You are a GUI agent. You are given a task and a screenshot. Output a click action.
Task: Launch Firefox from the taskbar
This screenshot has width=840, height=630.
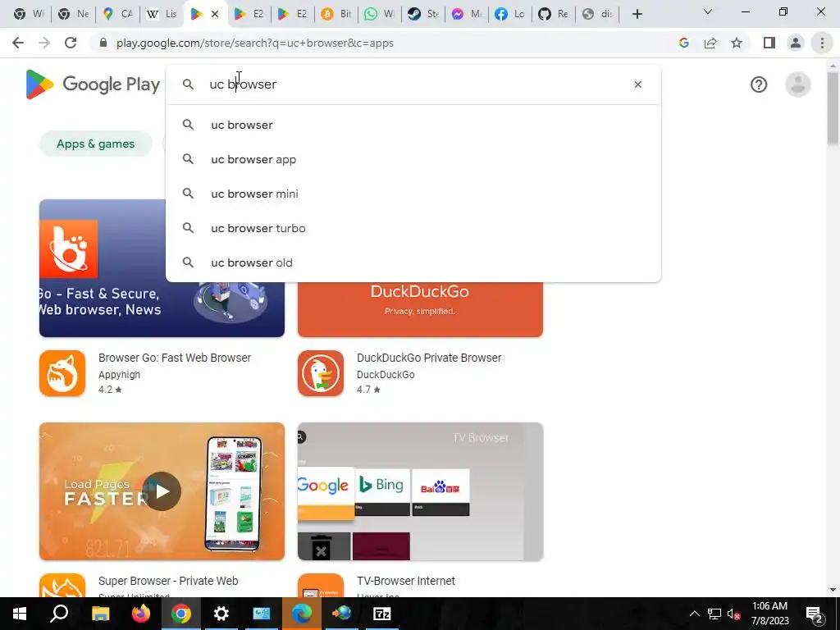(140, 614)
